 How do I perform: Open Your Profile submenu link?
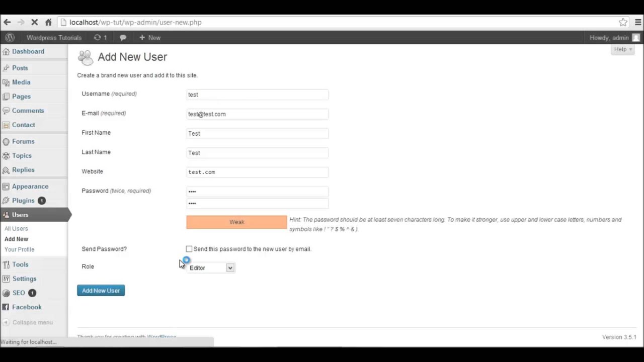(x=19, y=249)
